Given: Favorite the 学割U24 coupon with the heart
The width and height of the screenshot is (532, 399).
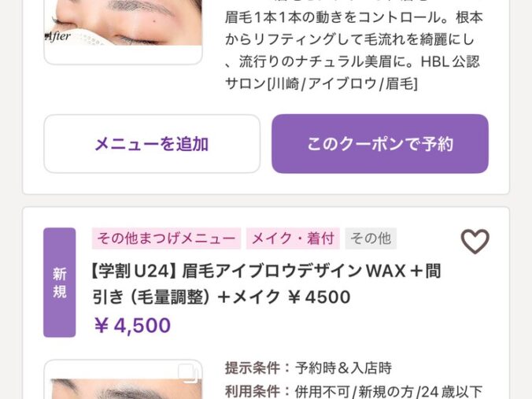Looking at the screenshot, I should coord(475,242).
